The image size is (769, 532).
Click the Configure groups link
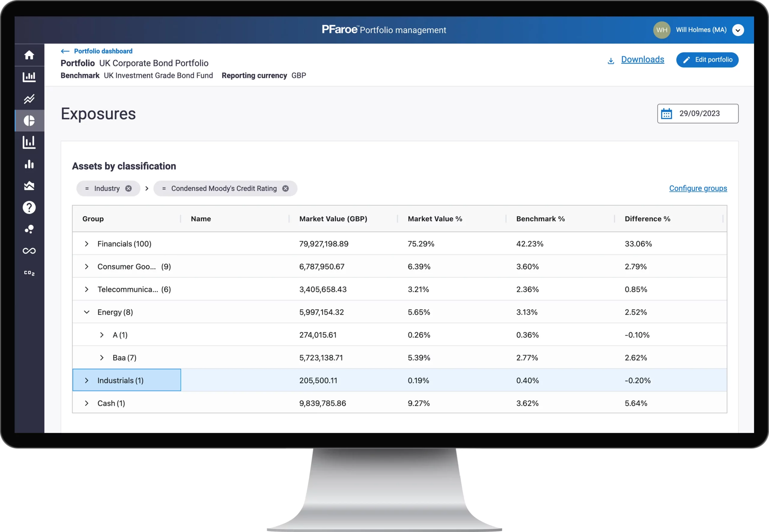coord(698,188)
